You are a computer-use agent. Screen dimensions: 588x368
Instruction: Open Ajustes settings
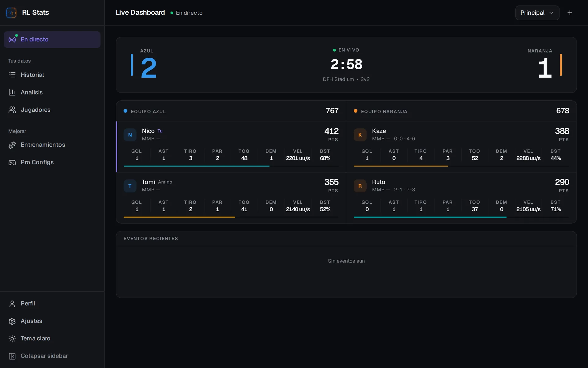coord(52,321)
